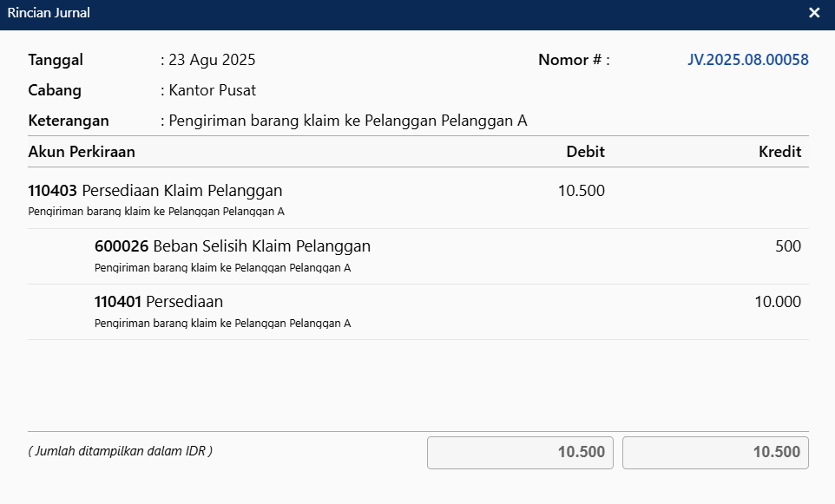Select the 110401 Persediaan account row
The image size is (835, 504).
pyautogui.click(x=159, y=302)
